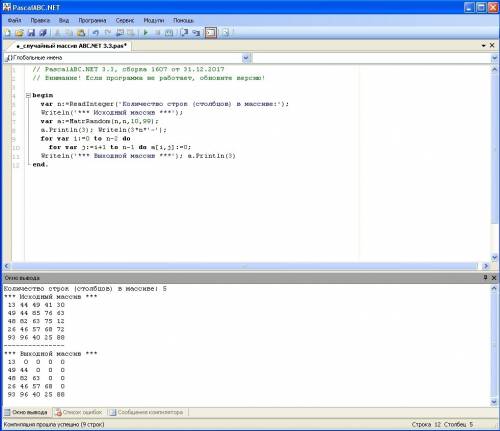Collapse the begin block fold marker
This screenshot has height=431, width=500.
(x=28, y=95)
